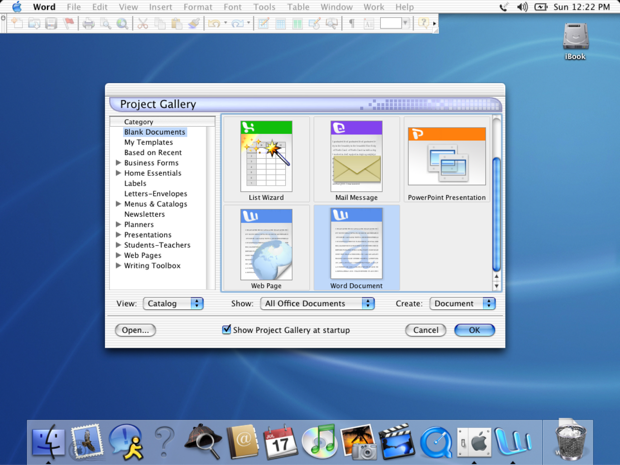Click the Web Page Preview globe icon
Screen dimensions: 620x465
click(122, 24)
